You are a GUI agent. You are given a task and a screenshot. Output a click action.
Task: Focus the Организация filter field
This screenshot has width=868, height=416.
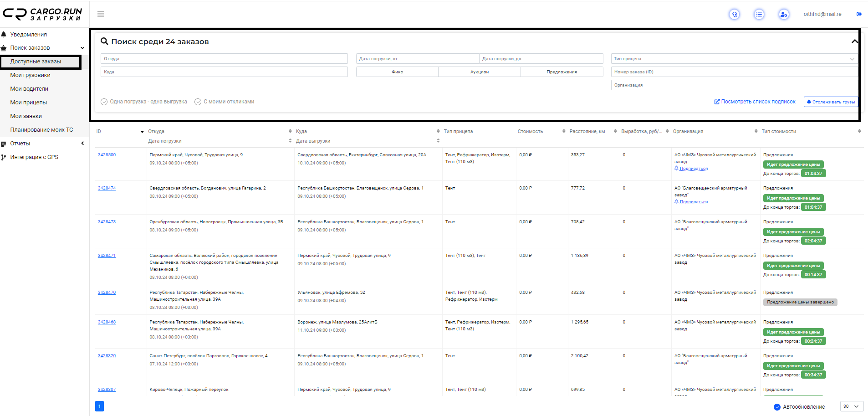pyautogui.click(x=734, y=85)
